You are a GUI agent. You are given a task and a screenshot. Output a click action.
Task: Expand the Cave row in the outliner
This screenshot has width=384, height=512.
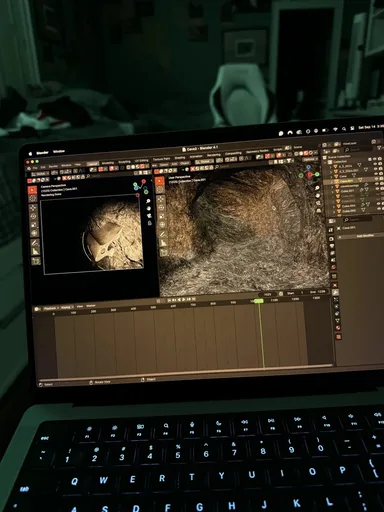[x=332, y=176]
